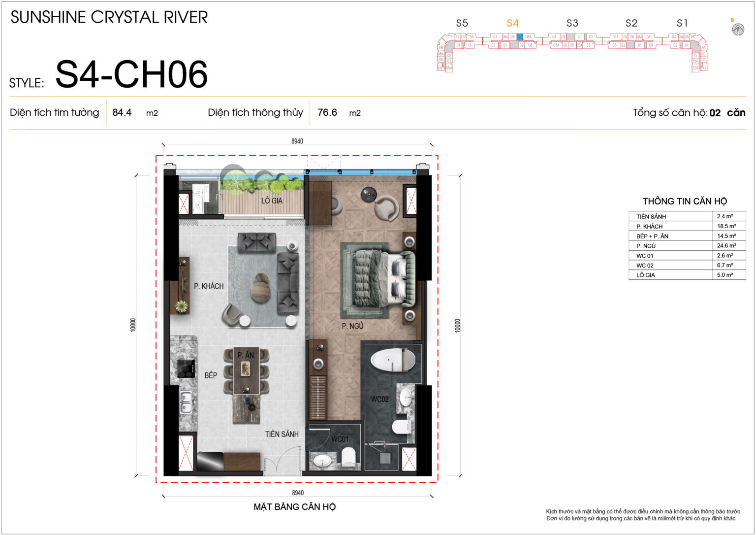Click "LÔ GIA" row in info table

tap(687, 275)
